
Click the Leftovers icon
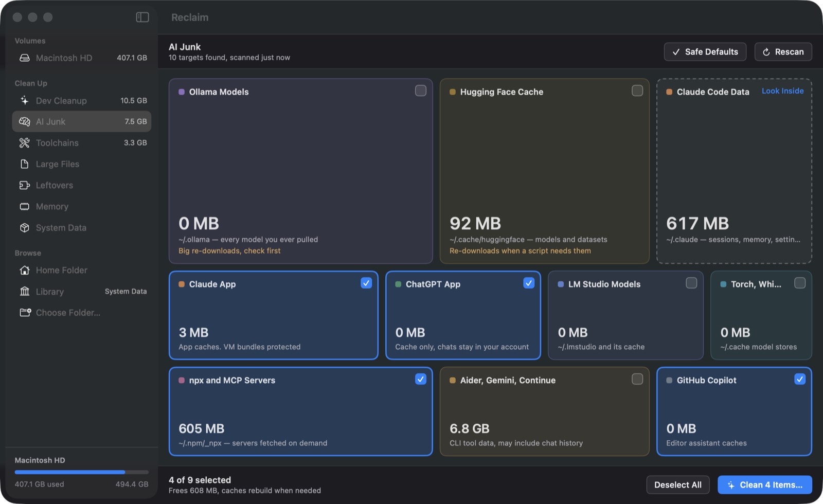coord(25,185)
